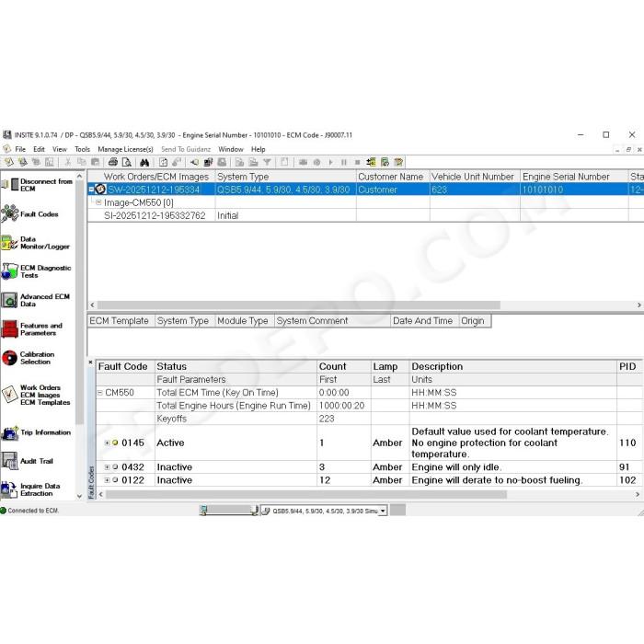Open Calibration Selection
This screenshot has height=644, width=644.
click(28, 358)
